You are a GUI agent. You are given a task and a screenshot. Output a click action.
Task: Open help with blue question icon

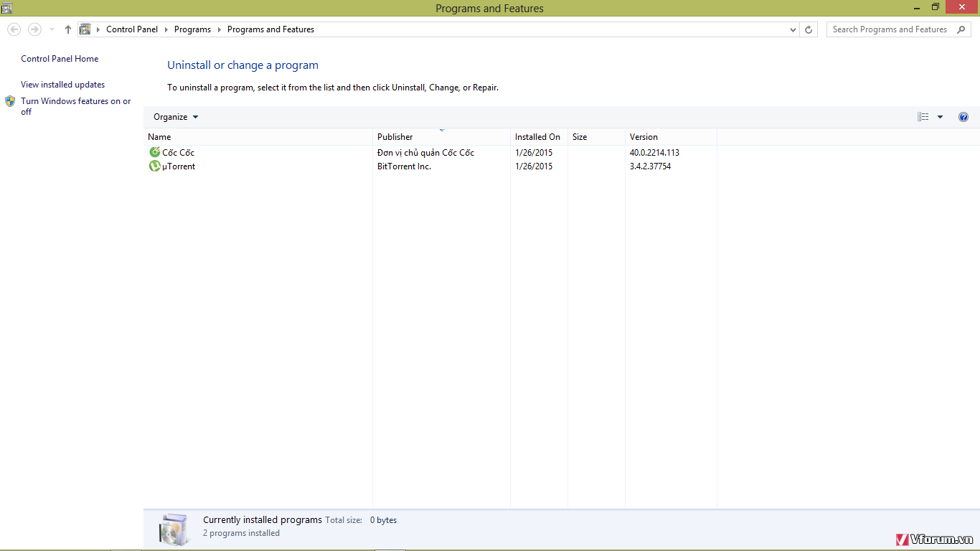[x=963, y=117]
